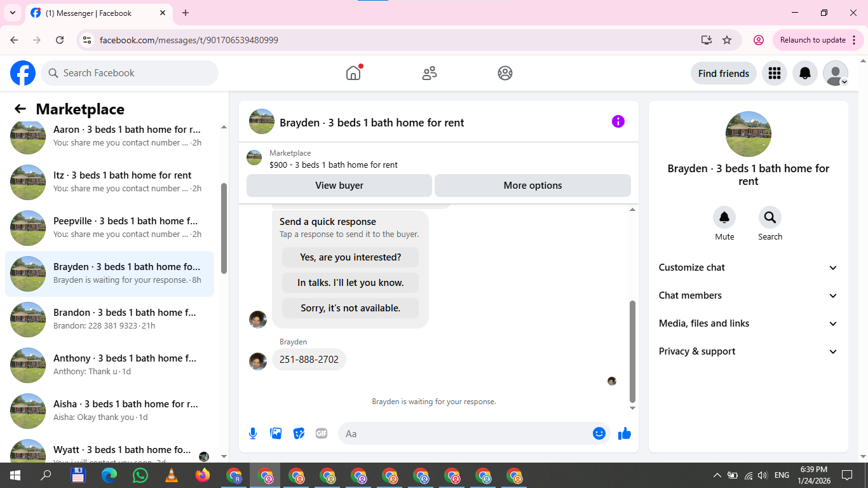Click the browser address bar URL
The image size is (868, 488).
[189, 40]
